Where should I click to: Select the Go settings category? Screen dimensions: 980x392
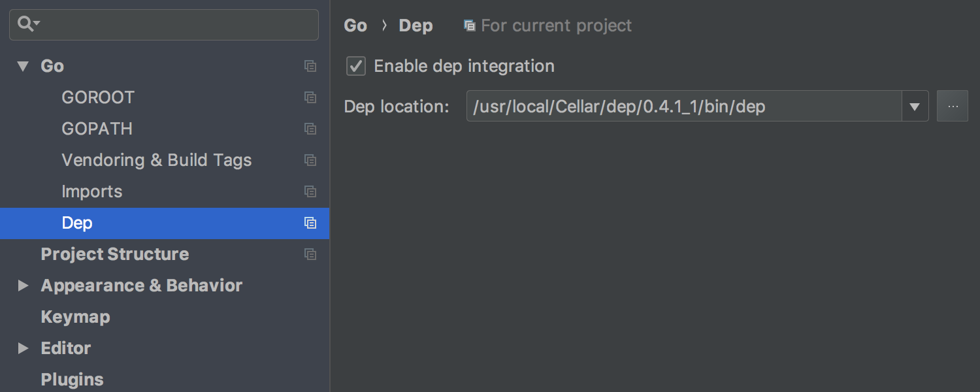point(52,66)
